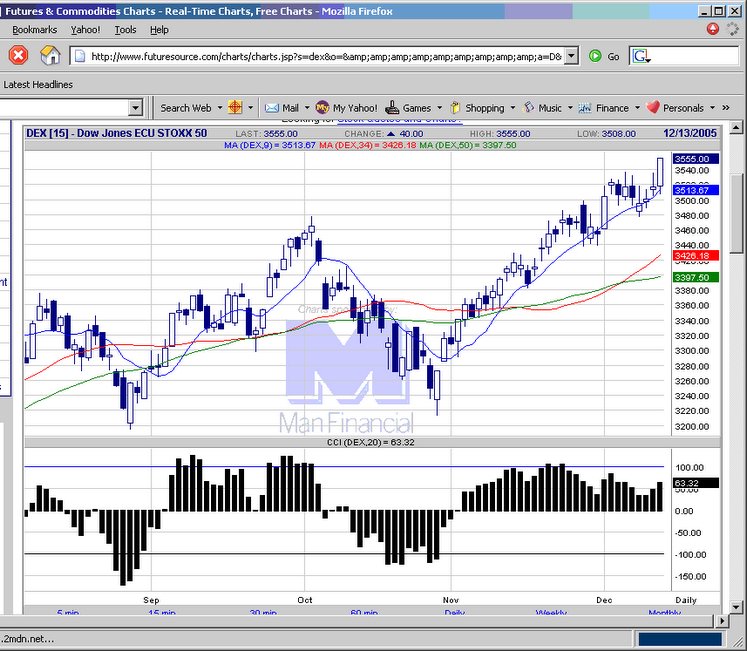Click the Google search input field
The image size is (747, 651).
[x=695, y=56]
